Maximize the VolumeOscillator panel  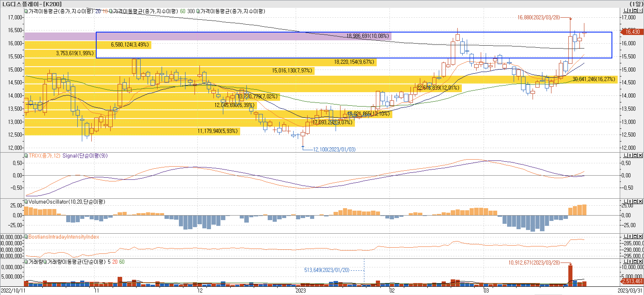point(635,201)
